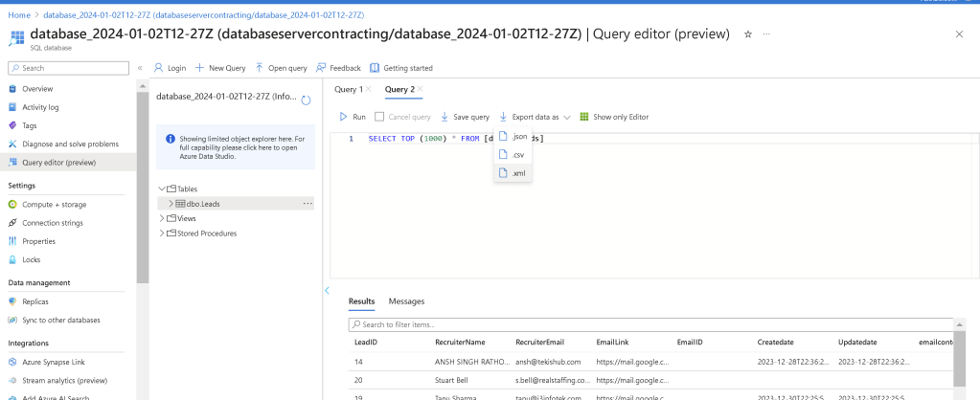Click the Overview sidebar icon
Image resolution: width=980 pixels, height=400 pixels.
[x=12, y=89]
